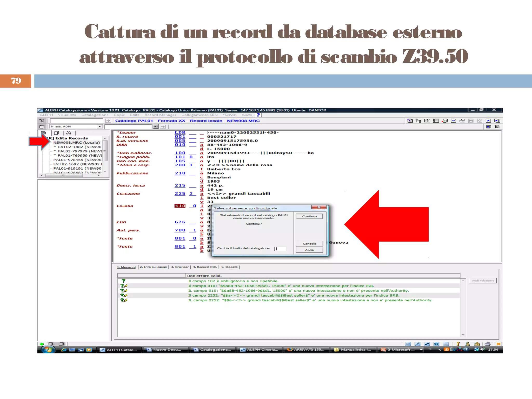Click the open-book full view icon

(427, 121)
